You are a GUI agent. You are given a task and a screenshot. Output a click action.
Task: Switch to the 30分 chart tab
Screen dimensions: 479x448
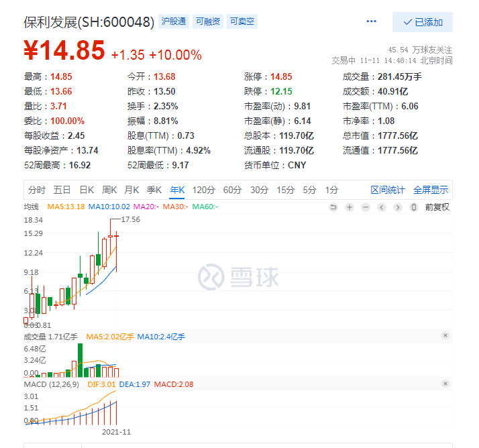tap(260, 190)
